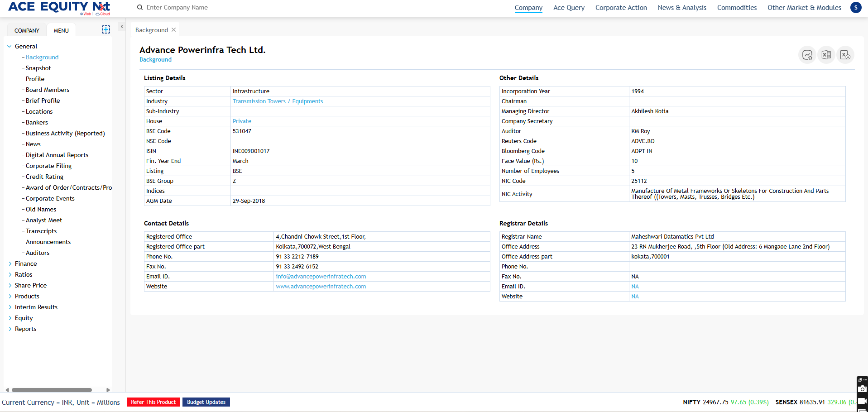Open the Transmission Towers / Equipments link
The image size is (868, 412).
(278, 101)
